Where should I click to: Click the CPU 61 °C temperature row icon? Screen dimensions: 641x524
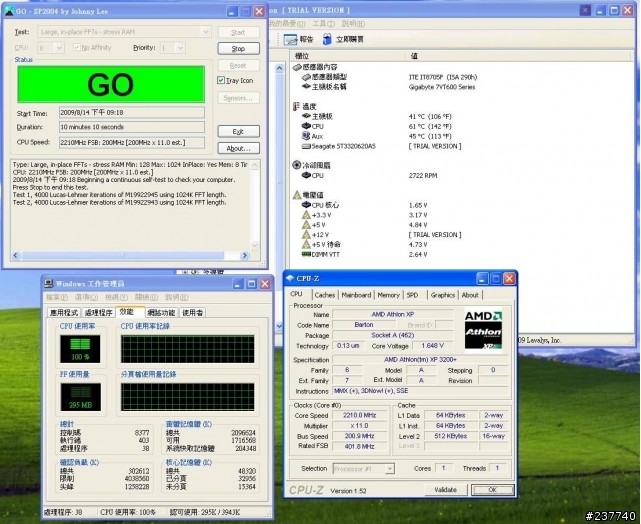coord(306,126)
